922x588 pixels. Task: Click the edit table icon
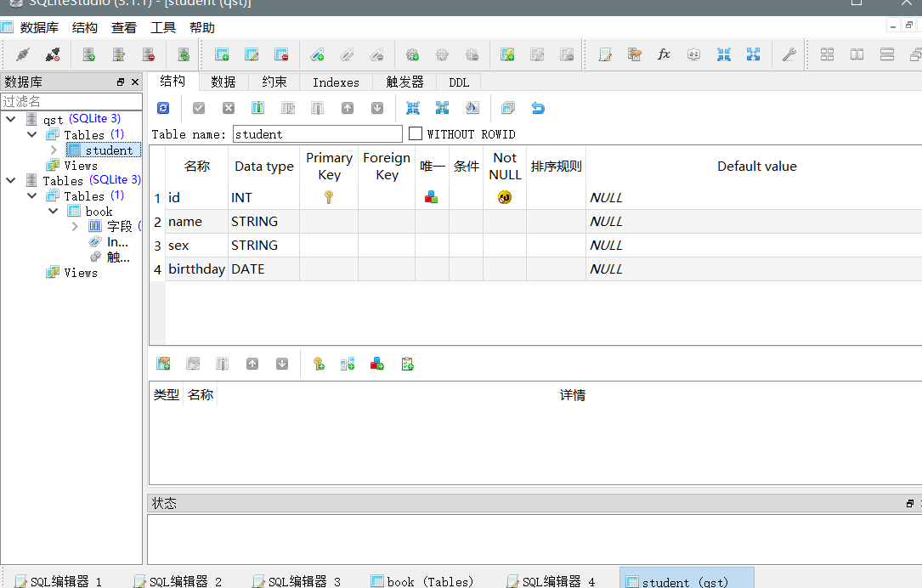pyautogui.click(x=252, y=54)
